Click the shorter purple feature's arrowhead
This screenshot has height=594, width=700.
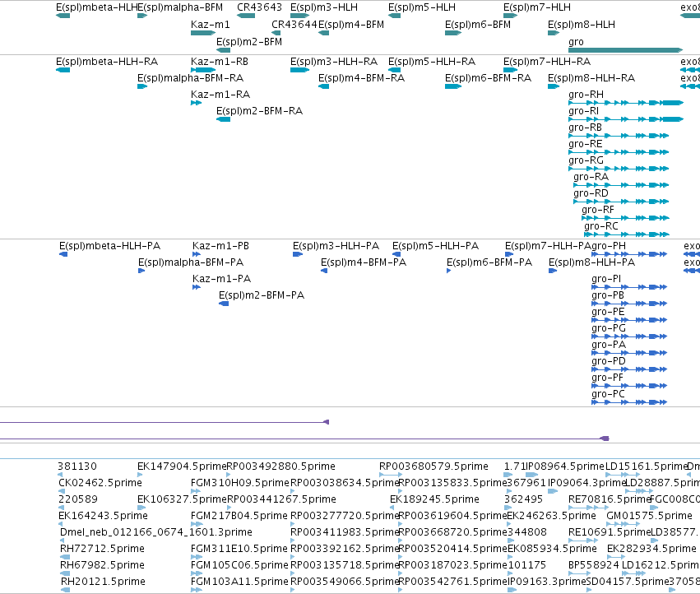point(327,422)
